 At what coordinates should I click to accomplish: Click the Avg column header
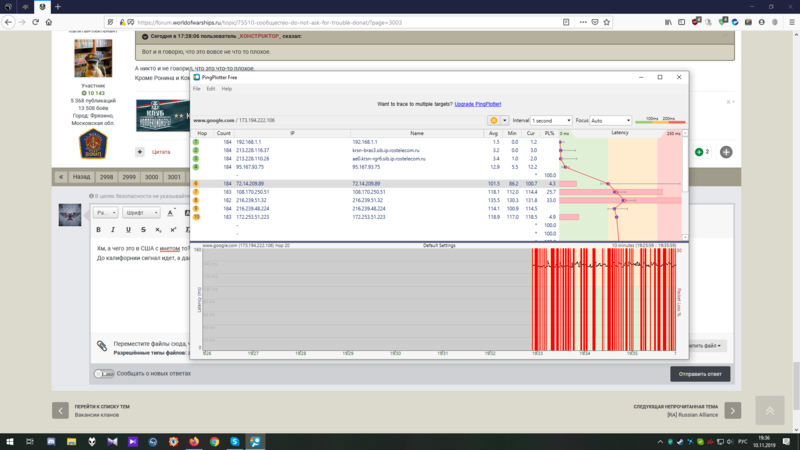coord(493,133)
